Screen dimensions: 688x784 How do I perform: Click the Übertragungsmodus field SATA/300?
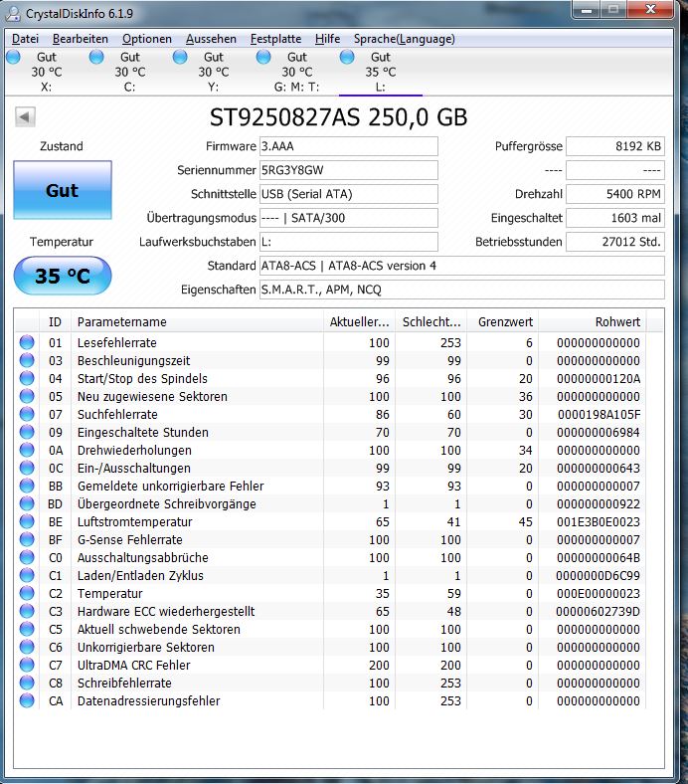click(x=349, y=218)
